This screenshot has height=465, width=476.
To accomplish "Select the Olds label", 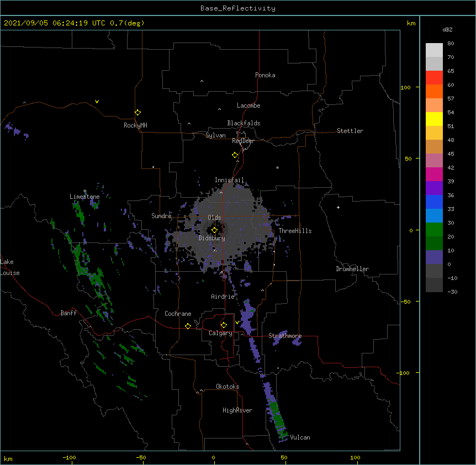I will (x=214, y=218).
